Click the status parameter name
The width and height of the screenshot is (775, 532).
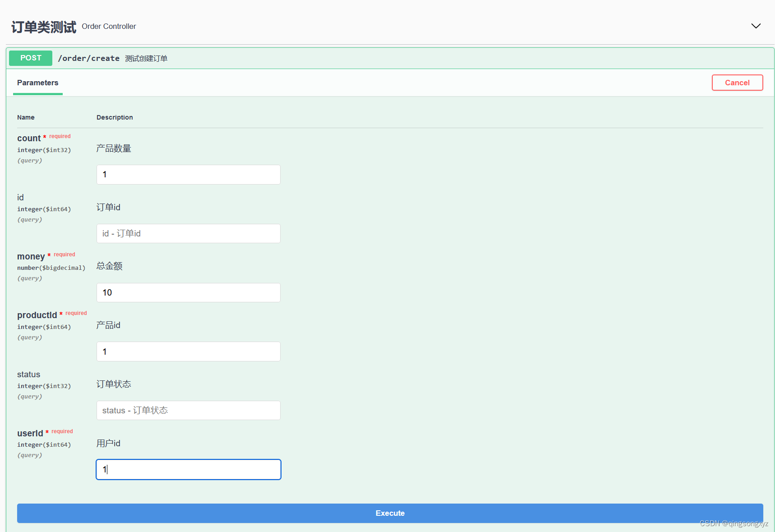28,375
